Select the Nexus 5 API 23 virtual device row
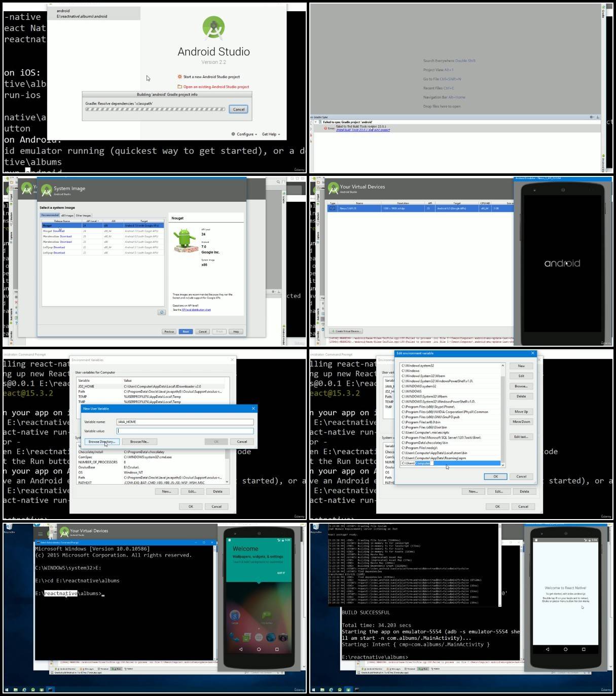 [420, 208]
